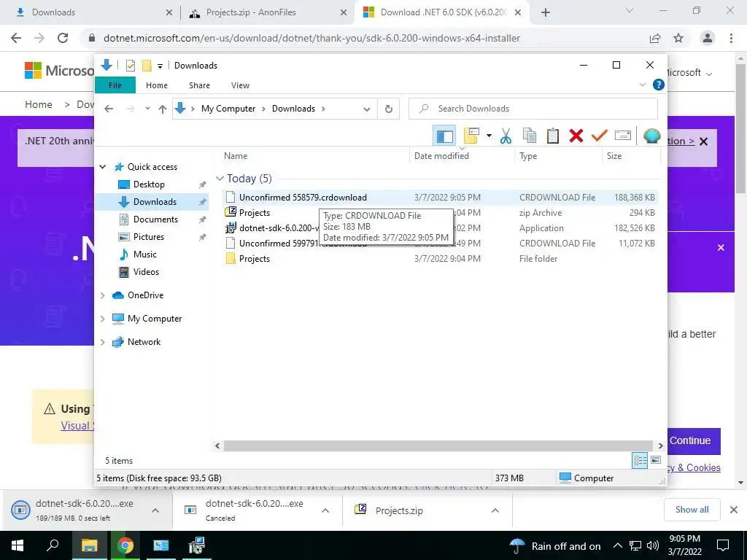Click the Search Downloads field
The image size is (747, 560).
point(533,109)
